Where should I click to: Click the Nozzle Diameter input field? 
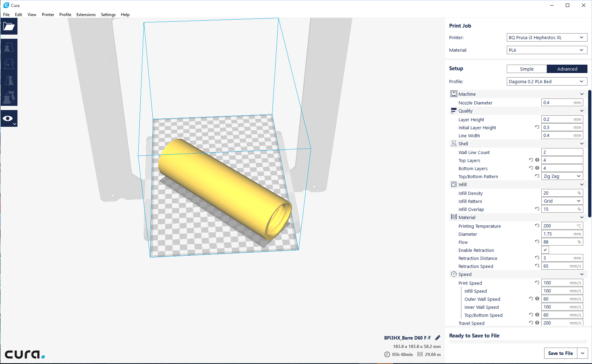pyautogui.click(x=562, y=103)
